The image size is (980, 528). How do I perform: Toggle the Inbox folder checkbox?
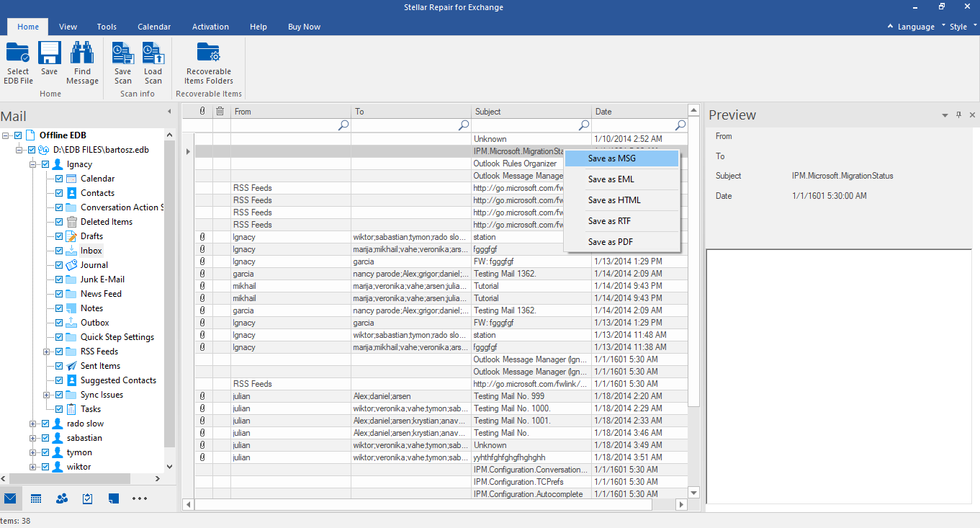click(x=59, y=251)
